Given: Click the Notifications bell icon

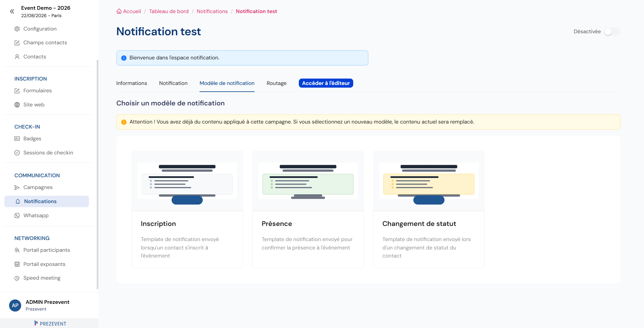Looking at the screenshot, I should pyautogui.click(x=18, y=201).
